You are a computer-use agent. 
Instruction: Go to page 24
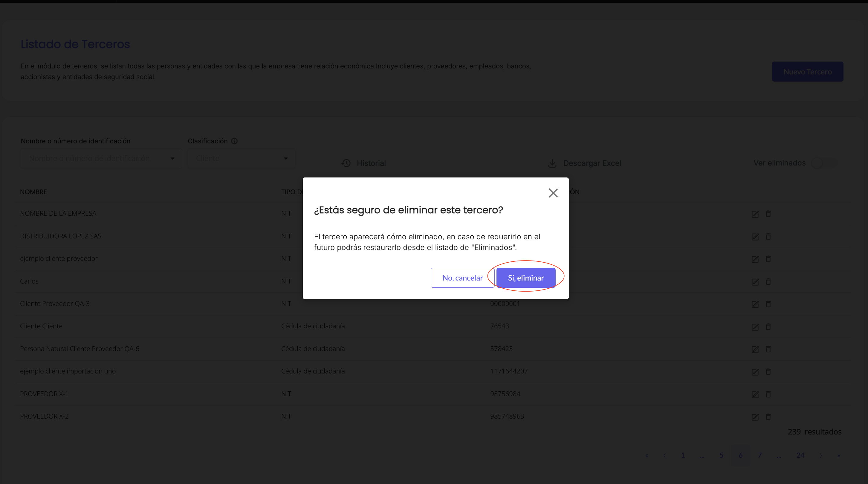point(800,455)
